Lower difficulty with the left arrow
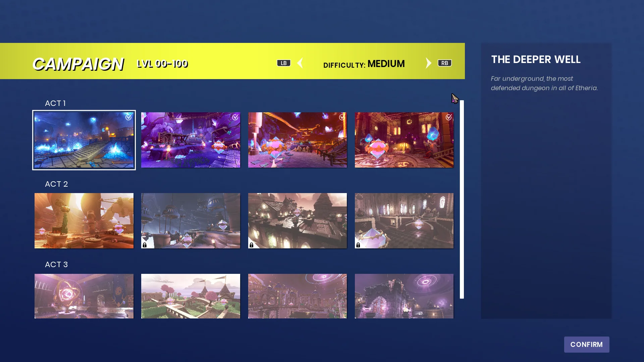Image resolution: width=644 pixels, height=362 pixels. pos(300,63)
